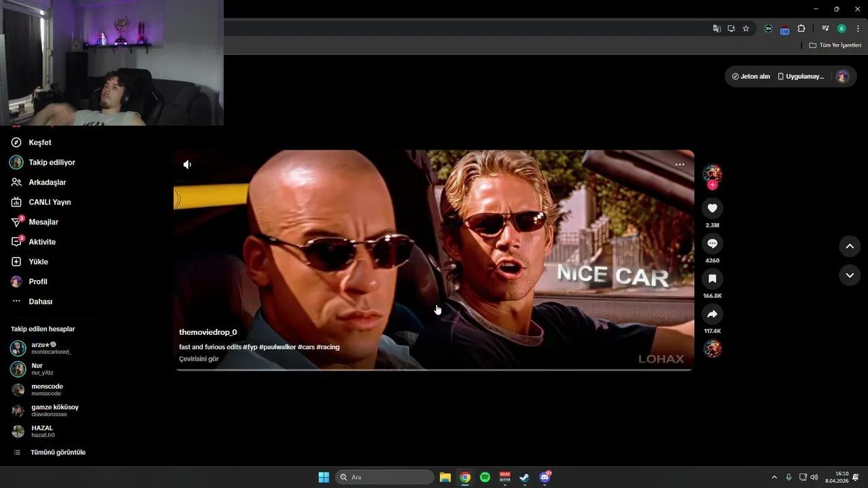Click the Chrome translate page icon

[717, 28]
